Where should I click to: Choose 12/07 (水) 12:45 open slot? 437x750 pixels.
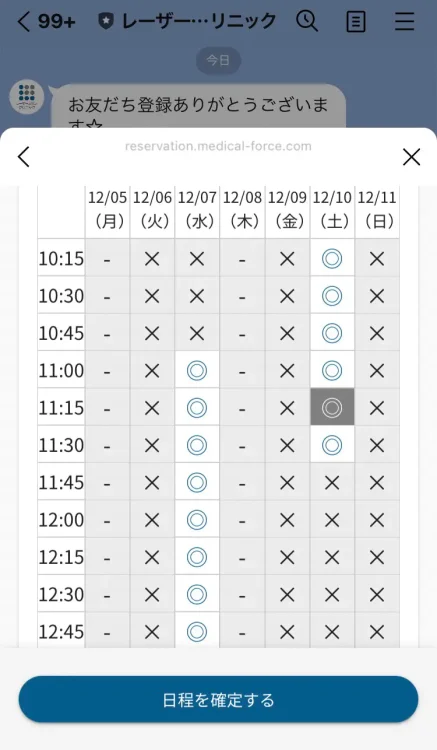click(x=197, y=632)
